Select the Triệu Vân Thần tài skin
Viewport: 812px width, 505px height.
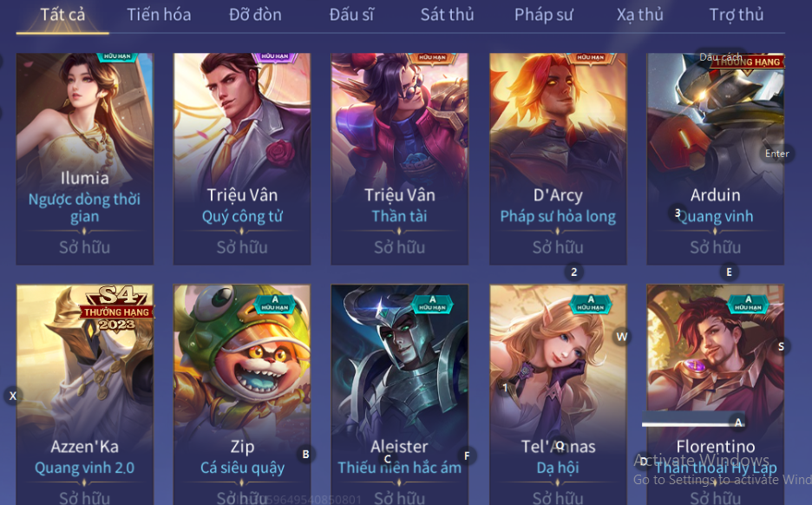point(399,159)
